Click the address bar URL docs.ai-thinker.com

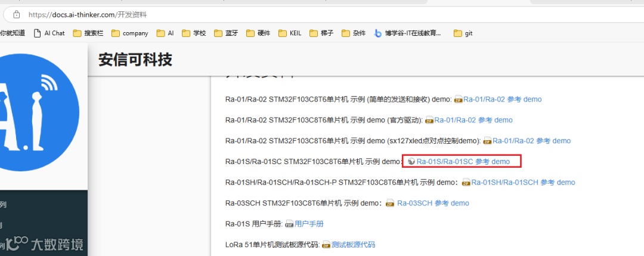87,15
